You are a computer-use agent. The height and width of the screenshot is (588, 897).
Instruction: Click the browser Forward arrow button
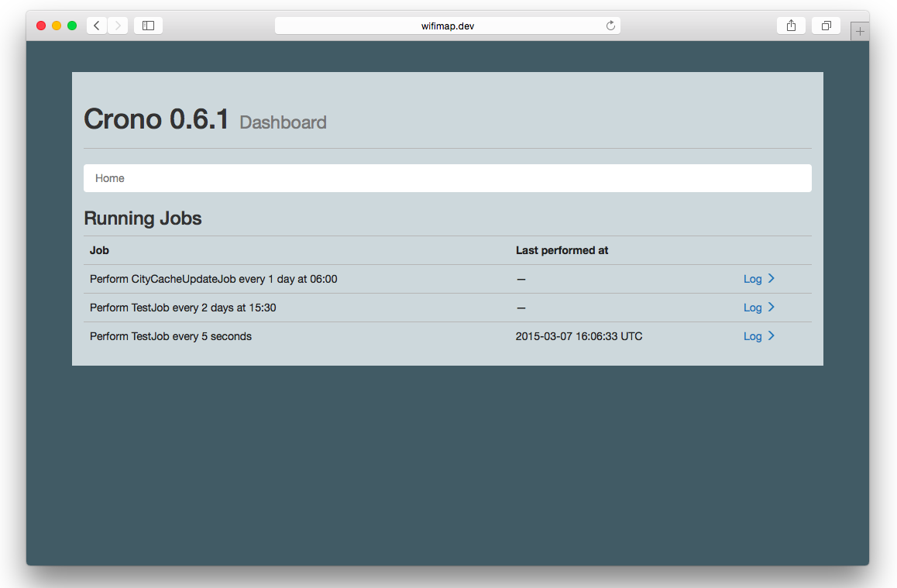[118, 26]
